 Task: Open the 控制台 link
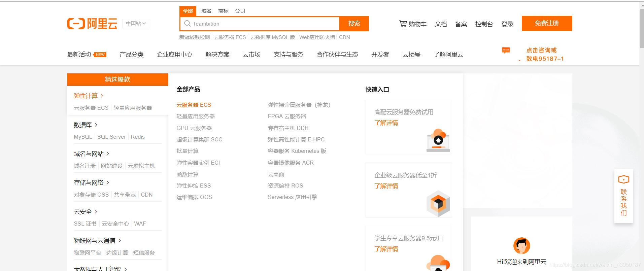[484, 24]
